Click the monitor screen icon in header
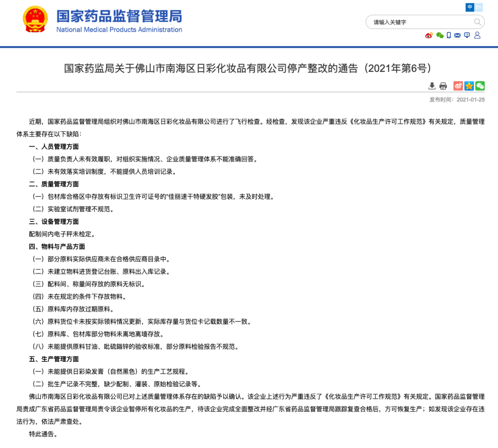The height and width of the screenshot is (448, 498). coord(467,35)
